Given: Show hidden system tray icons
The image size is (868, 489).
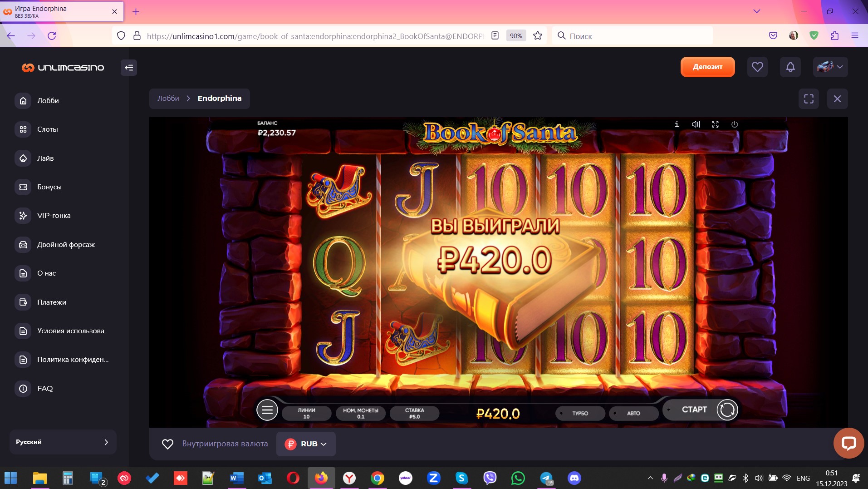Looking at the screenshot, I should 650,478.
